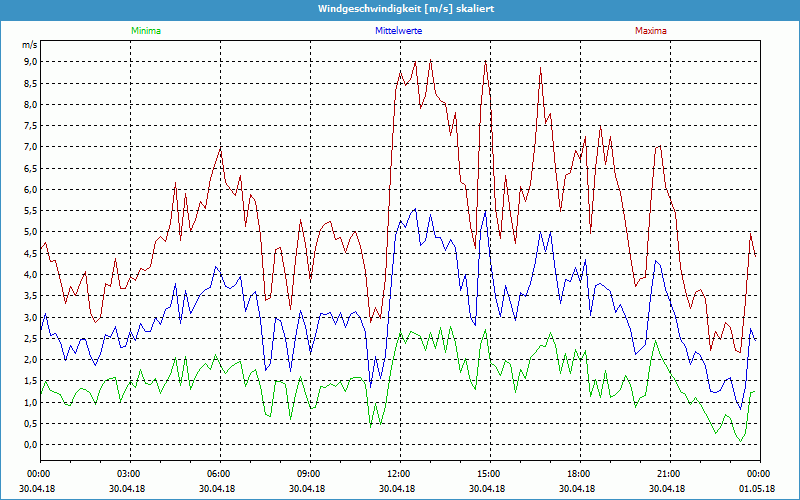Click the 8,0 y-axis value
Viewport: 800px width, 500px height.
[x=31, y=105]
